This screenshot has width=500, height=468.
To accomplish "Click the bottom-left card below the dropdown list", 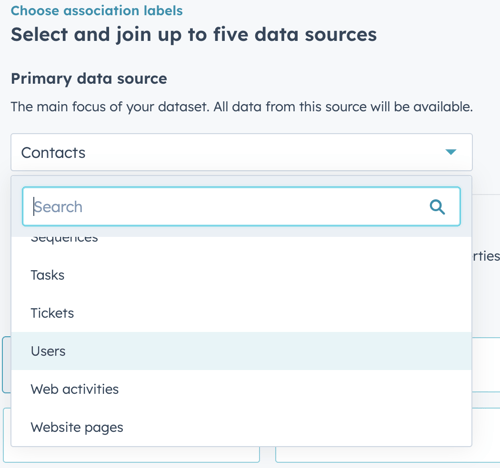I will tap(131, 454).
